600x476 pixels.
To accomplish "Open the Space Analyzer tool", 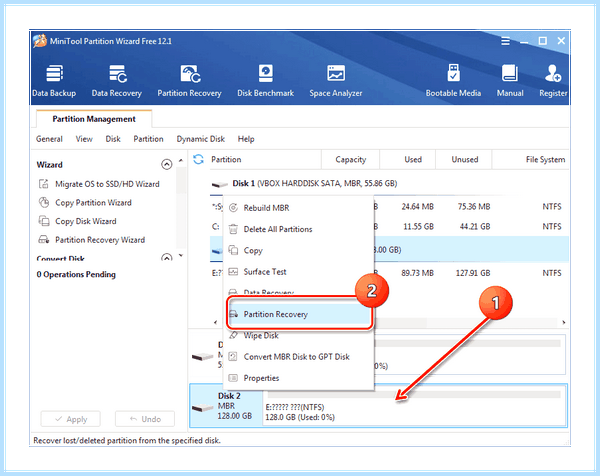I will point(336,80).
